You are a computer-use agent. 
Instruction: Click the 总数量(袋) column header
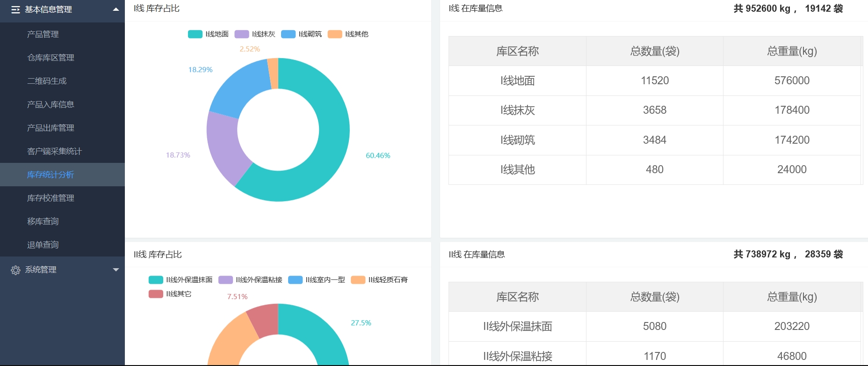655,51
